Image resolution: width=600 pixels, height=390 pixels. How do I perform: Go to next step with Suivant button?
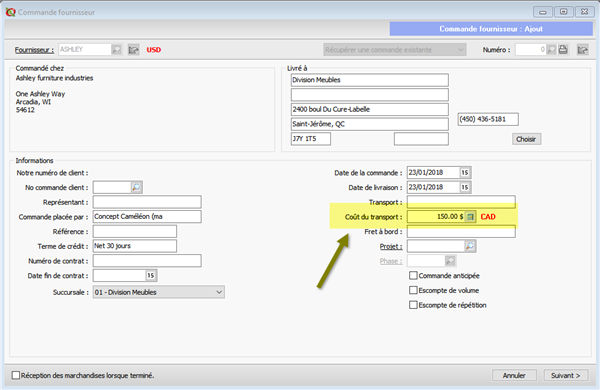point(566,375)
